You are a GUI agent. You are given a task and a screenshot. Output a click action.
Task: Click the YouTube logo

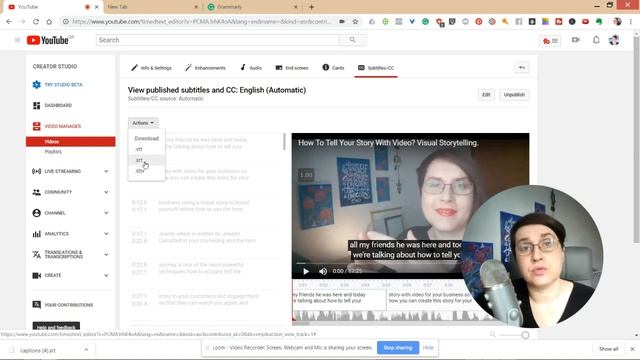(48, 40)
